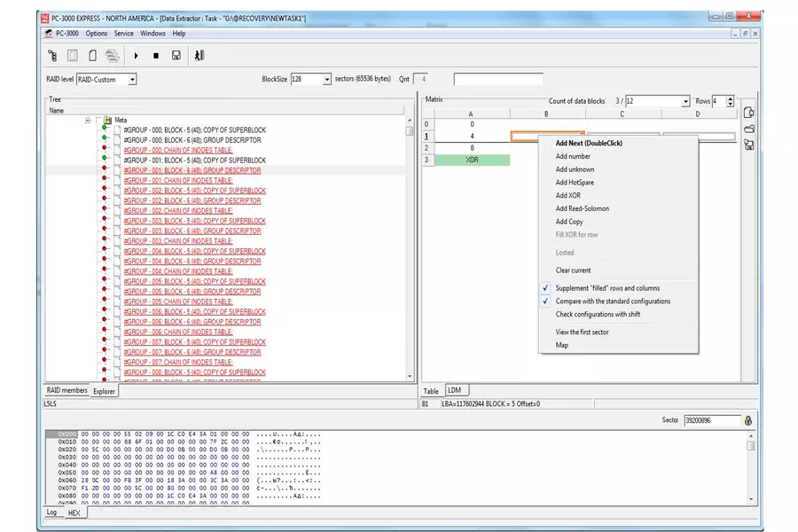Decrease Rows value with down arrow
Screen dimensions: 798x532
pos(731,104)
